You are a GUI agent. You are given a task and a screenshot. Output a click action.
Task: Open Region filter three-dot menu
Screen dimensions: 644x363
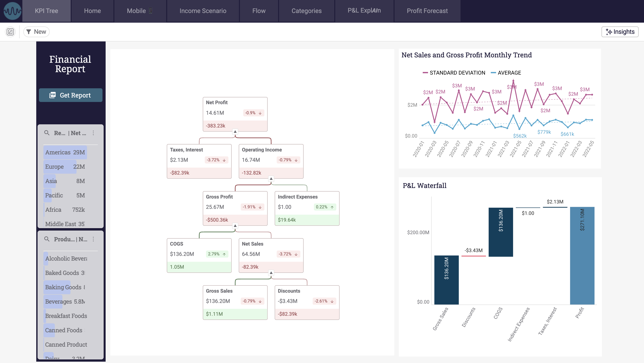point(93,133)
